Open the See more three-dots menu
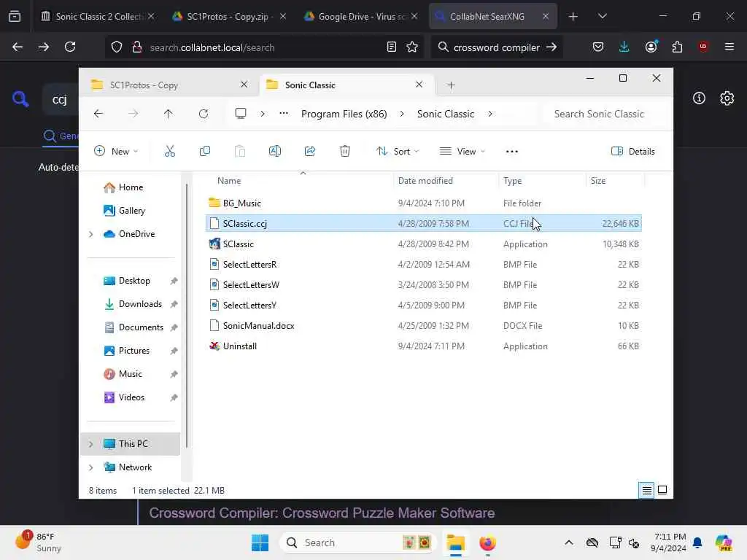747x560 pixels. 511,152
